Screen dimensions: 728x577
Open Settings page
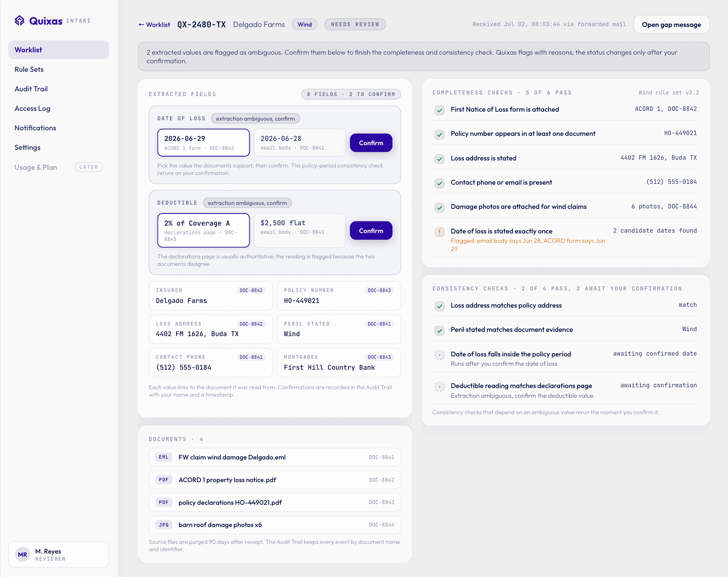coord(59,147)
